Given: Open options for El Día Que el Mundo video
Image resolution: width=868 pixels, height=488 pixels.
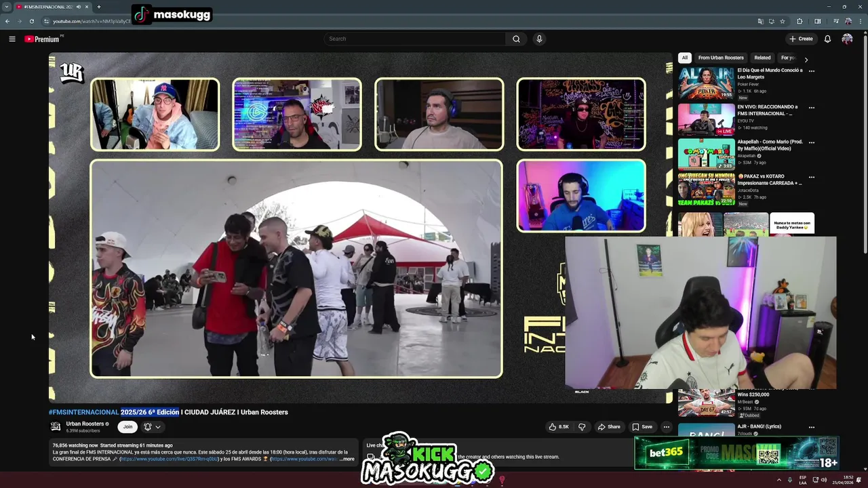Looking at the screenshot, I should tap(811, 70).
